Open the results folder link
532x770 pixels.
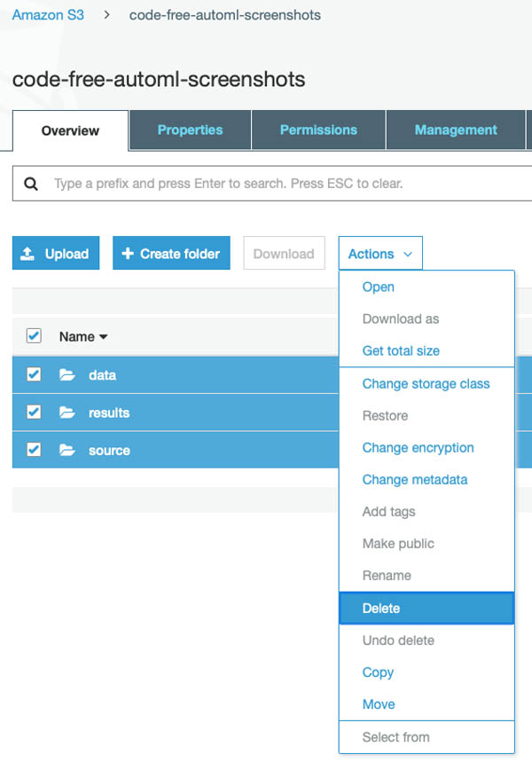[x=109, y=412]
